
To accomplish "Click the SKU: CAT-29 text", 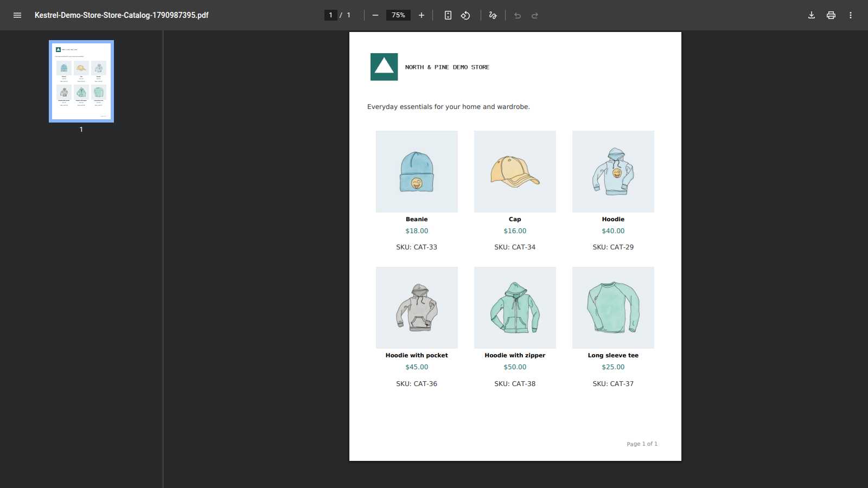I will pyautogui.click(x=613, y=247).
